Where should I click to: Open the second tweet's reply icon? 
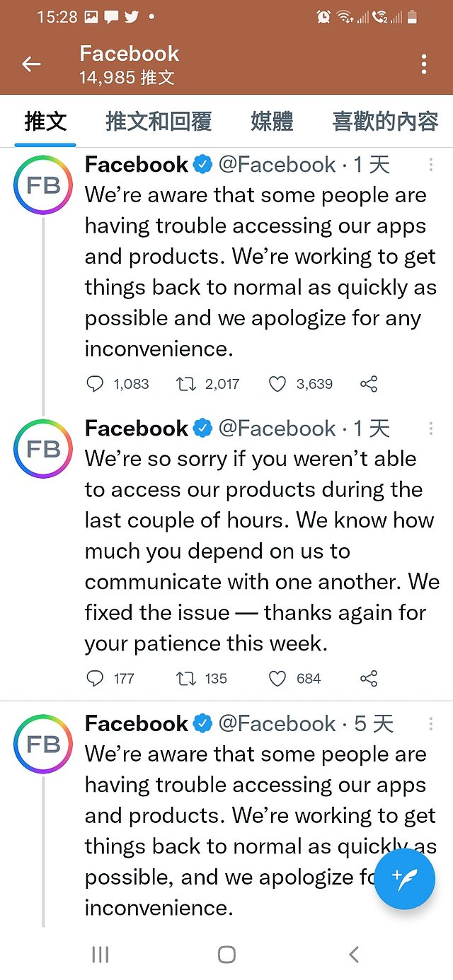[95, 679]
